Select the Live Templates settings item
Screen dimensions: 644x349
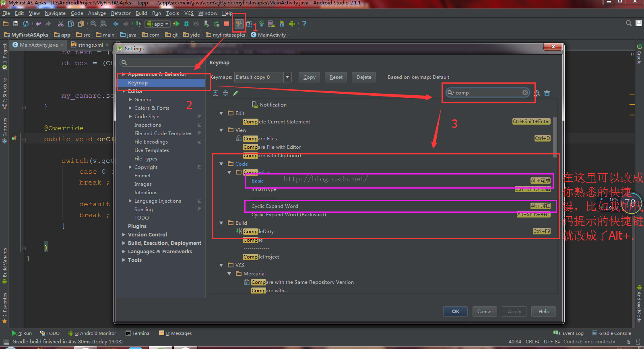pyautogui.click(x=152, y=150)
